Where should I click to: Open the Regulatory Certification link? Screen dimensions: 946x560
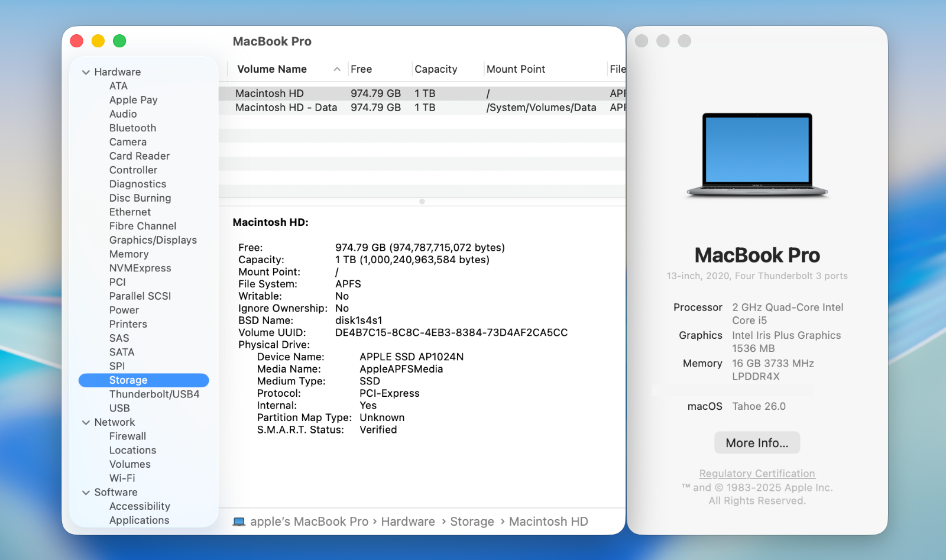coord(757,474)
